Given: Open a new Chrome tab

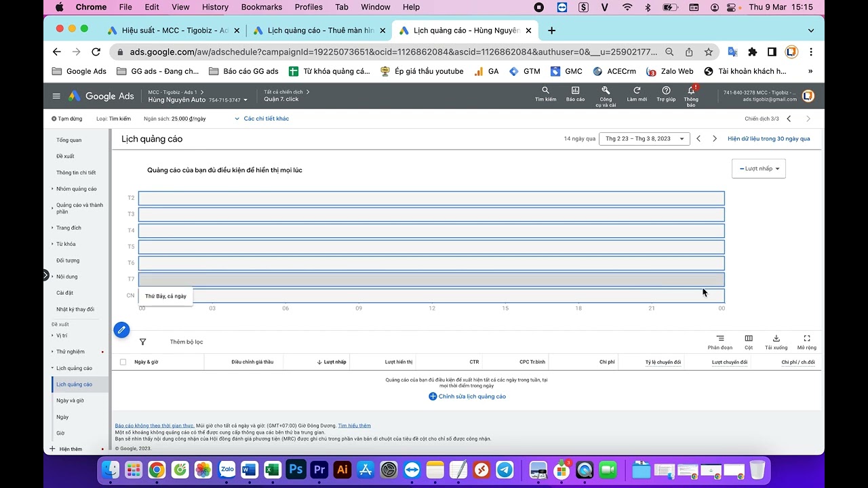Looking at the screenshot, I should (x=551, y=30).
